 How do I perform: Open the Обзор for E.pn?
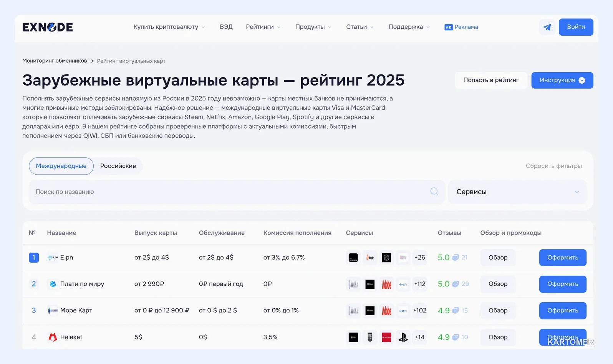point(498,258)
